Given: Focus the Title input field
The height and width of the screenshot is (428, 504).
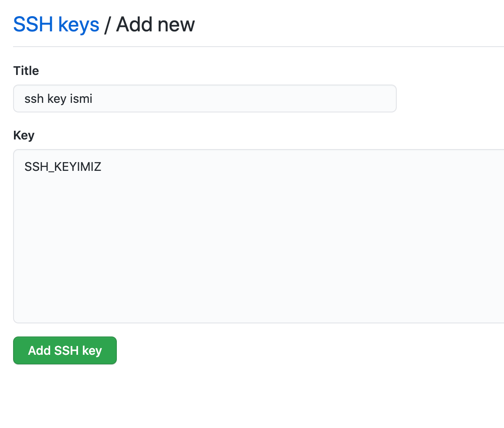Looking at the screenshot, I should point(204,99).
